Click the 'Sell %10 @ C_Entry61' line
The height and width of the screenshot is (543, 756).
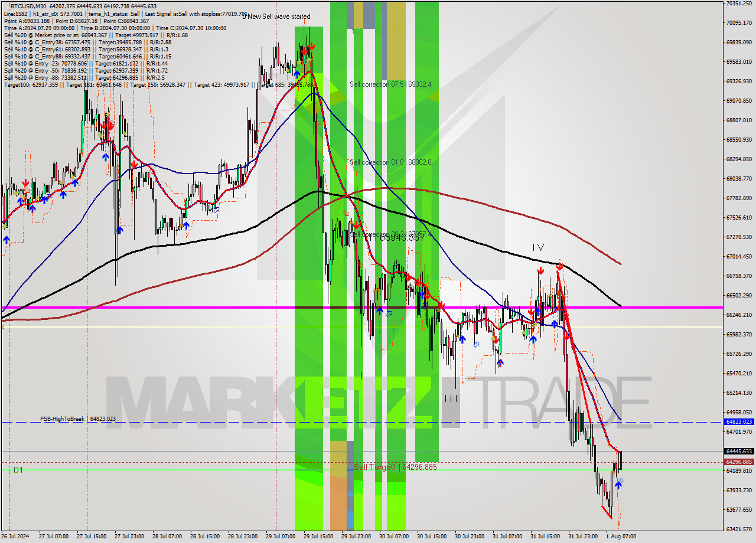point(86,50)
